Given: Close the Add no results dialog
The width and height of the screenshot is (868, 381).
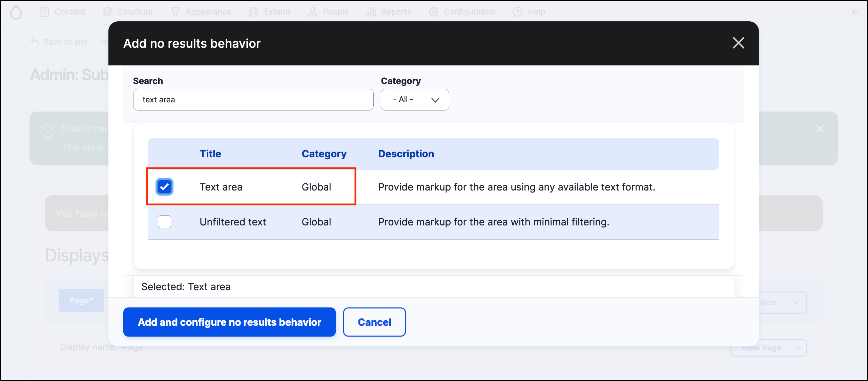Looking at the screenshot, I should (738, 43).
